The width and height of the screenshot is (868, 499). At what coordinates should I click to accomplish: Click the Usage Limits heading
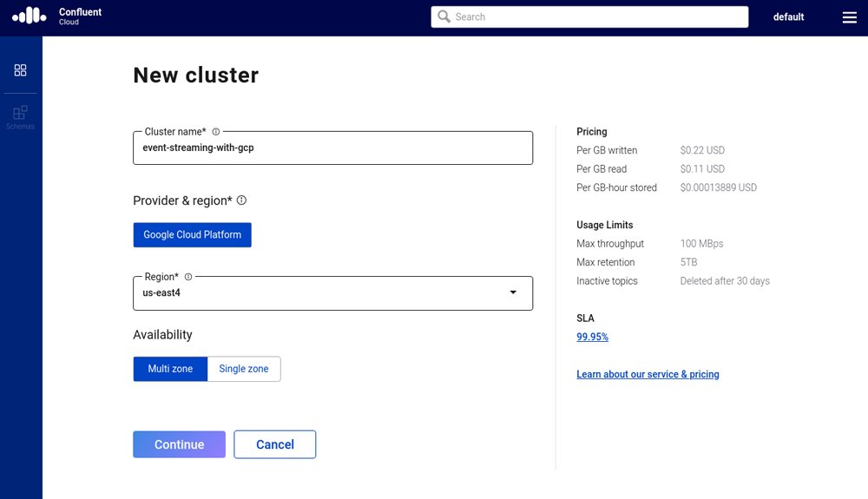(x=604, y=225)
